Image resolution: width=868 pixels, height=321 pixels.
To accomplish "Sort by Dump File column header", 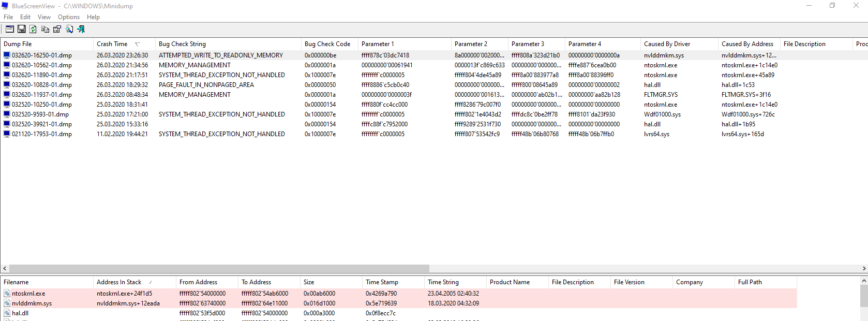I will coord(47,44).
